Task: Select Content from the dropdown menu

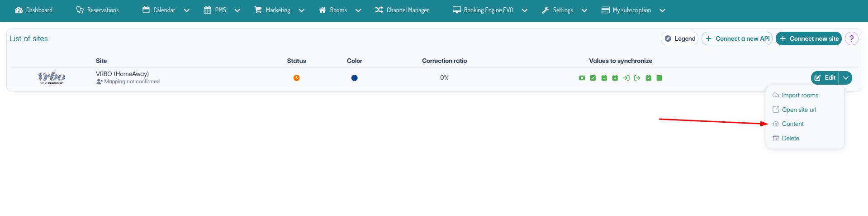Action: pos(792,124)
